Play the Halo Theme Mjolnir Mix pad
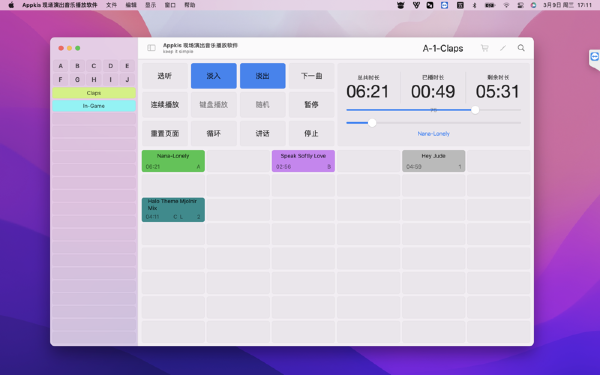The height and width of the screenshot is (375, 600). [173, 210]
